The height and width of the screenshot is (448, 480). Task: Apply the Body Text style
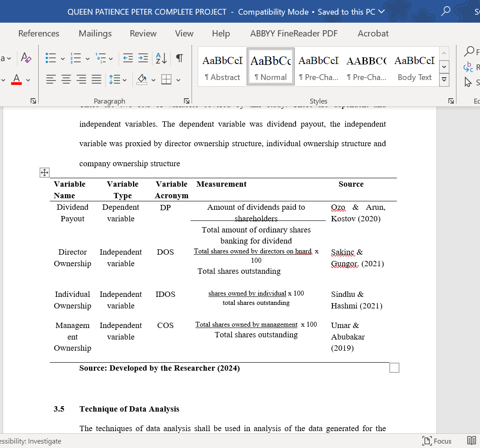[414, 67]
